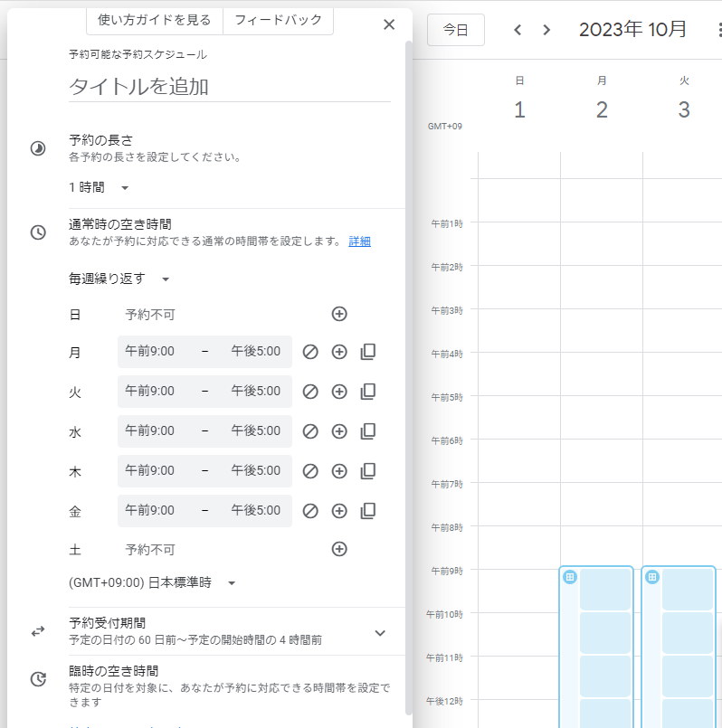Expand the 予約受付期間 section
Viewport: 722px width, 728px height.
(380, 633)
